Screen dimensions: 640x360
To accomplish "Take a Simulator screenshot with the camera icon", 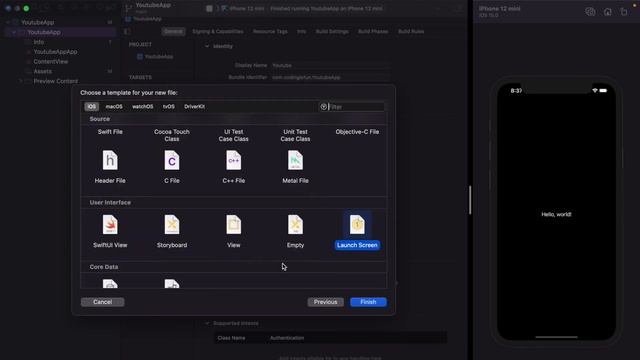I will click(590, 12).
